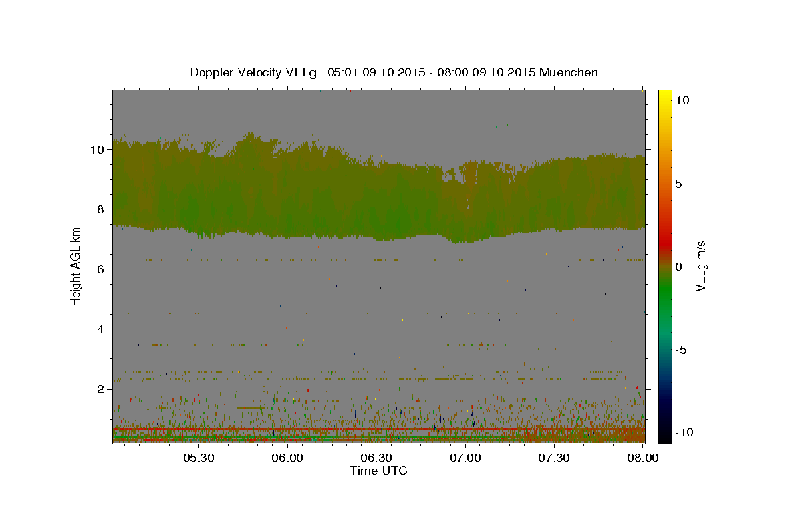
Task: Click the colorbar tick label 5
Action: [x=679, y=184]
